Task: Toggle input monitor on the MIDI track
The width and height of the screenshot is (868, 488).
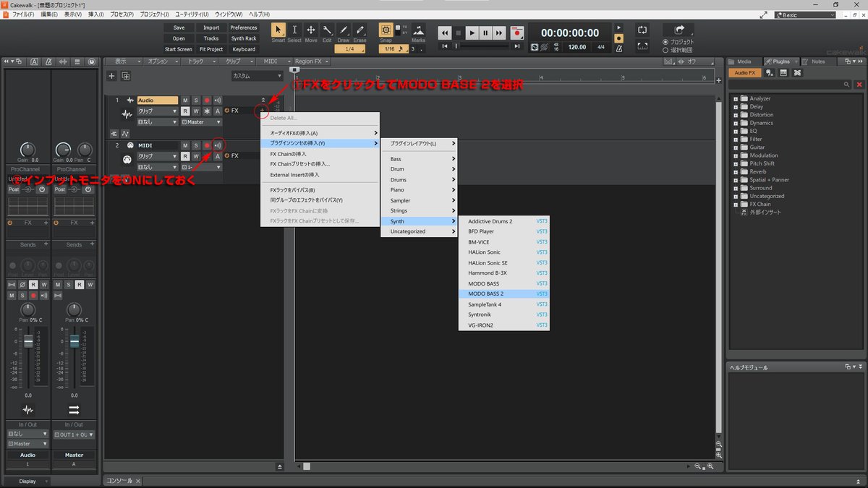Action: (x=217, y=145)
